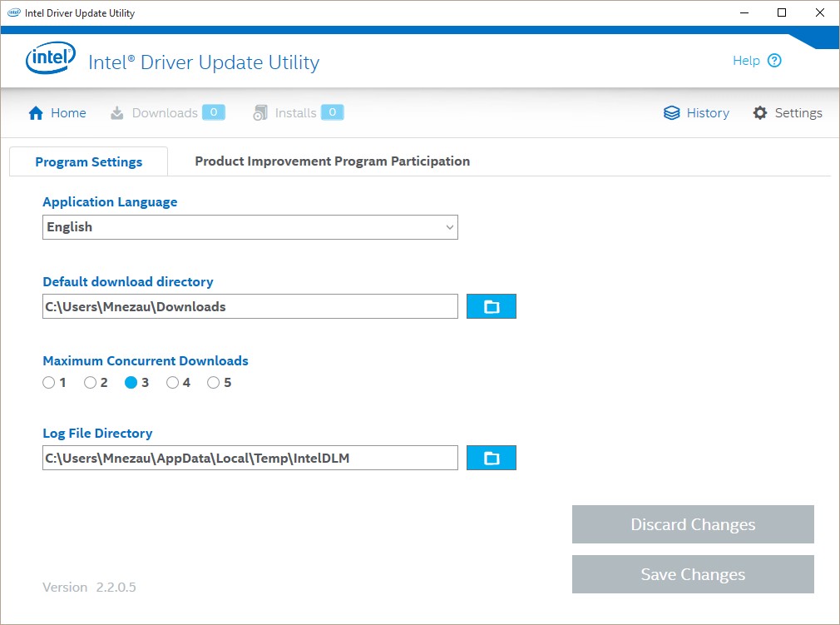Screen dimensions: 840x625
Task: Click the Save Changes button
Action: [x=693, y=574]
